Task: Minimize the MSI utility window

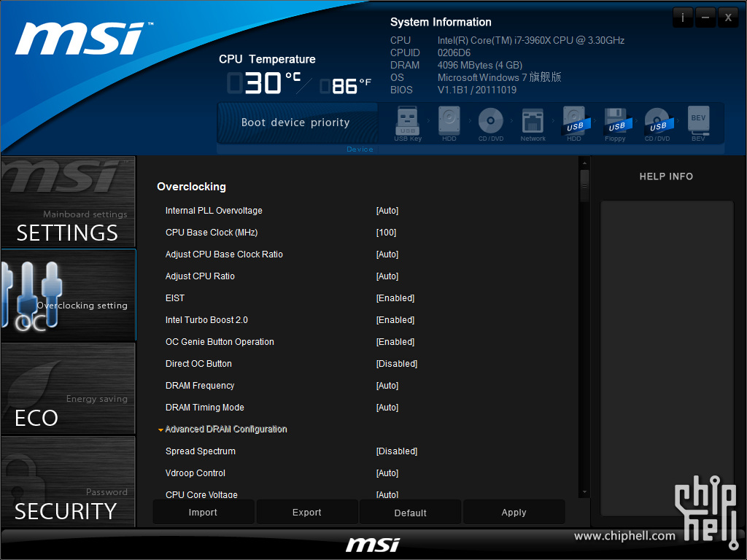Action: click(705, 17)
